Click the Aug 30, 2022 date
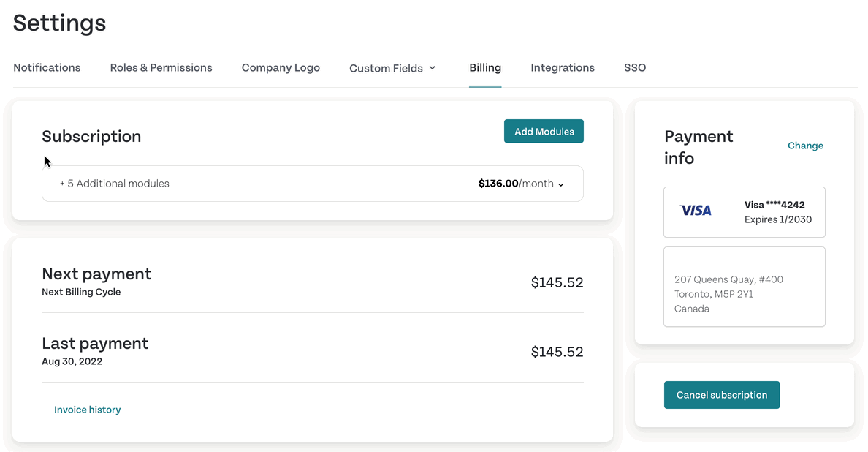The width and height of the screenshot is (868, 452). coord(72,361)
